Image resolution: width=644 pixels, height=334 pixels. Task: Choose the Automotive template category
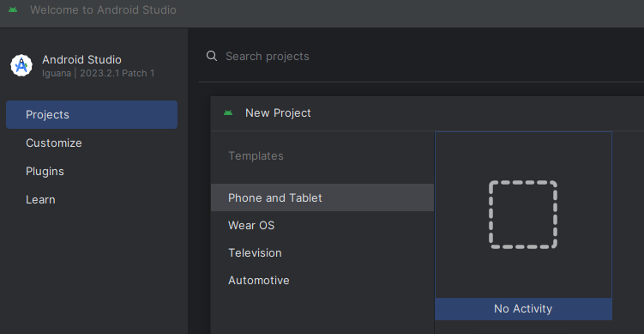tap(322, 281)
